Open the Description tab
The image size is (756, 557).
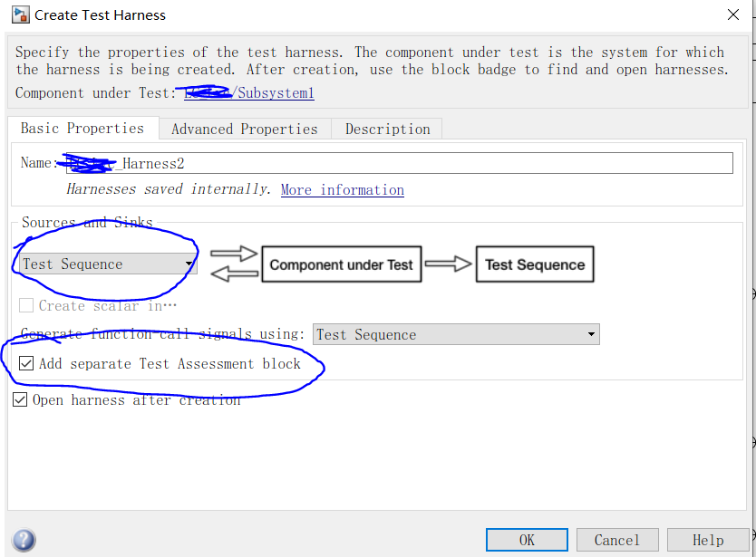coord(387,130)
